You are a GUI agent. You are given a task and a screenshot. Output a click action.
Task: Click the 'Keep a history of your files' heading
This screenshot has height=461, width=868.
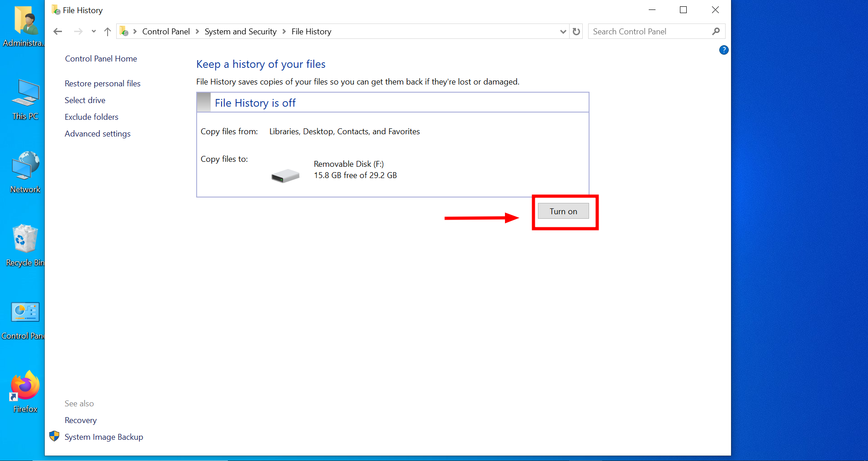(x=261, y=64)
